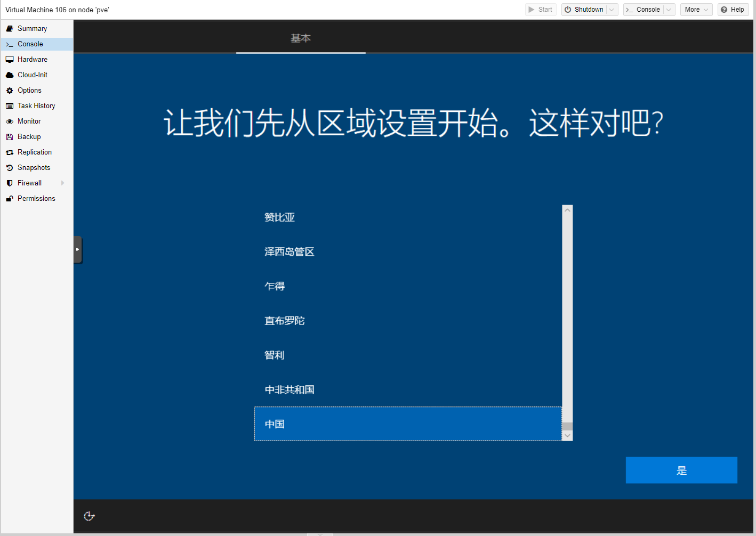Open Task History in the sidebar
This screenshot has width=756, height=536.
36,106
